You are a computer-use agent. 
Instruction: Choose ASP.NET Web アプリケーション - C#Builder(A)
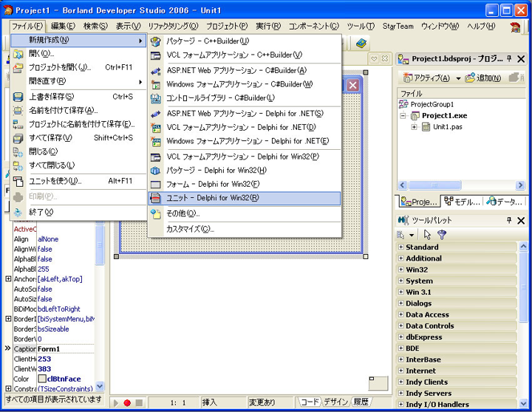click(245, 71)
